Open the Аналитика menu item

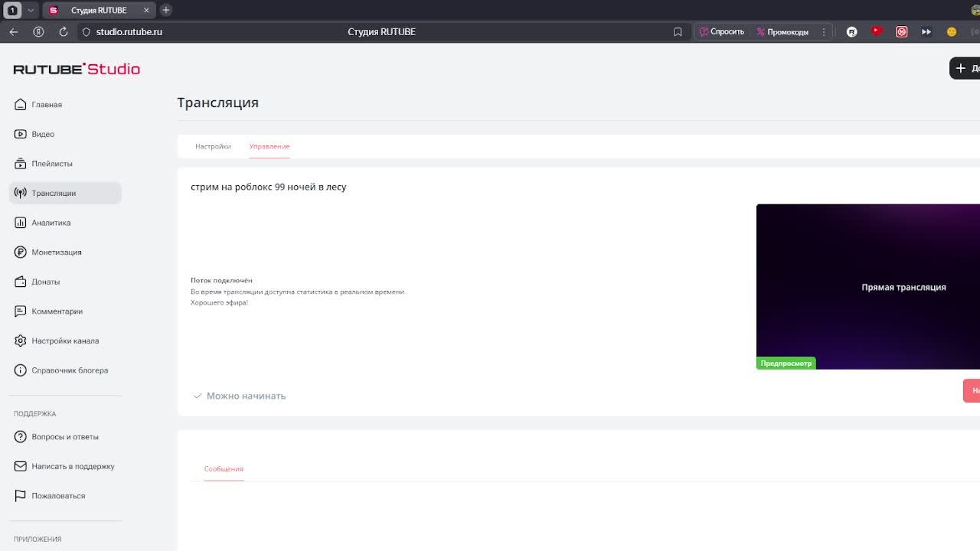(x=65, y=223)
